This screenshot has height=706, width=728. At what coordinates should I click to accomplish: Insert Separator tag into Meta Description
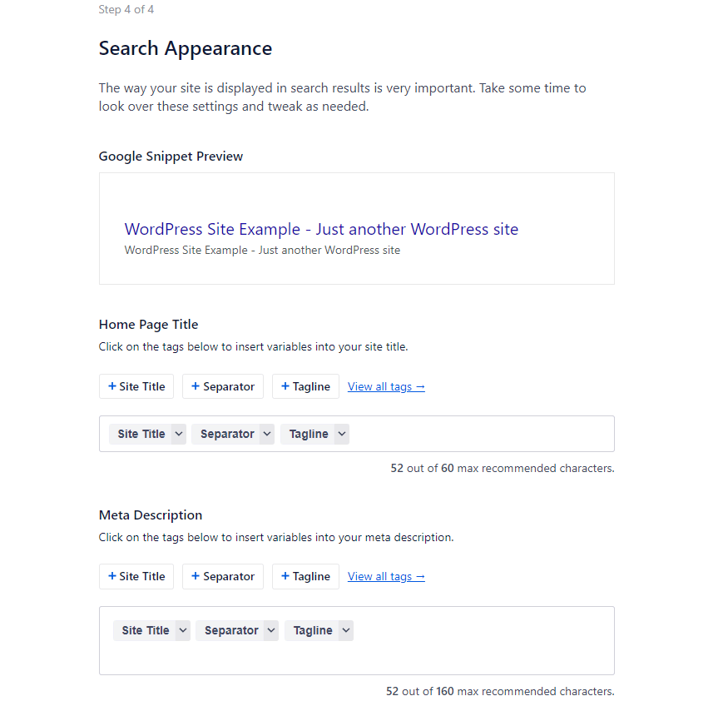(x=223, y=576)
